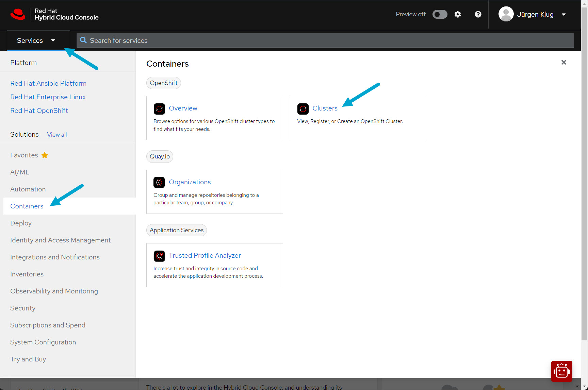Click the View all solutions link
588x390 pixels.
(x=57, y=135)
